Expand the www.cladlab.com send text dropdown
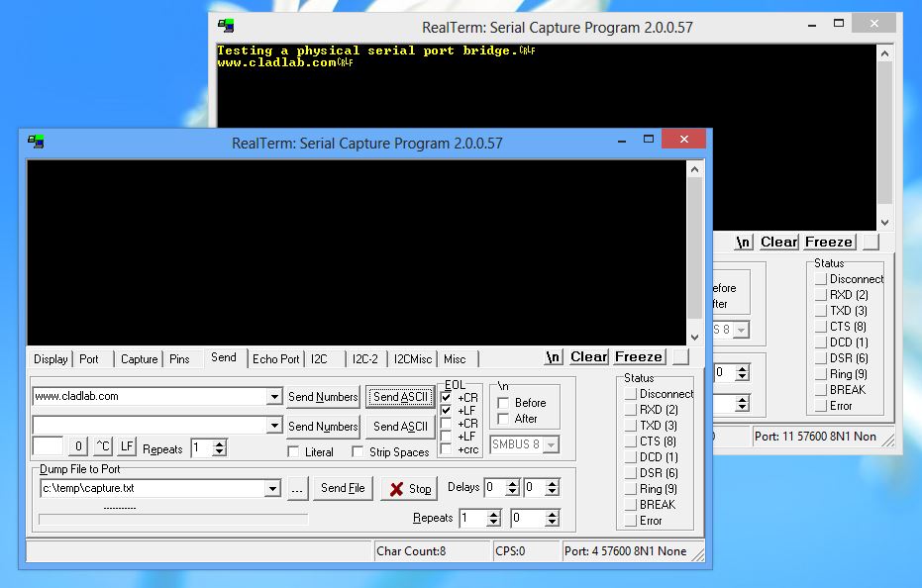Viewport: 922px width, 588px height. (x=274, y=397)
